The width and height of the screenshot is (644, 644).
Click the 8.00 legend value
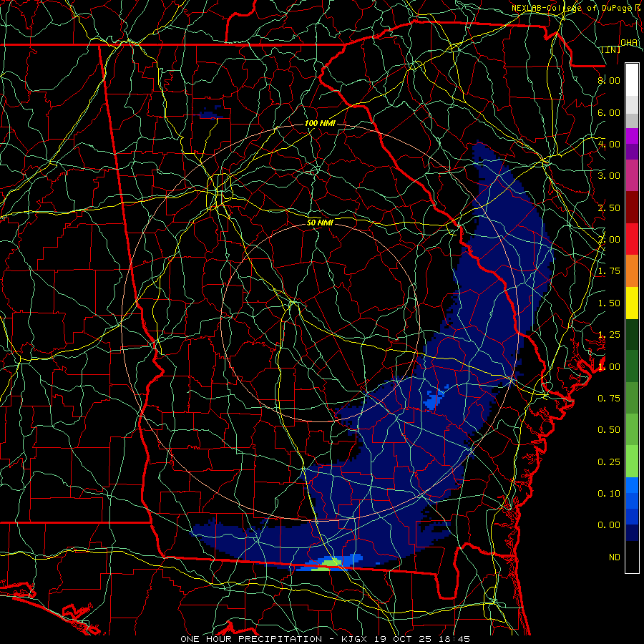609,80
